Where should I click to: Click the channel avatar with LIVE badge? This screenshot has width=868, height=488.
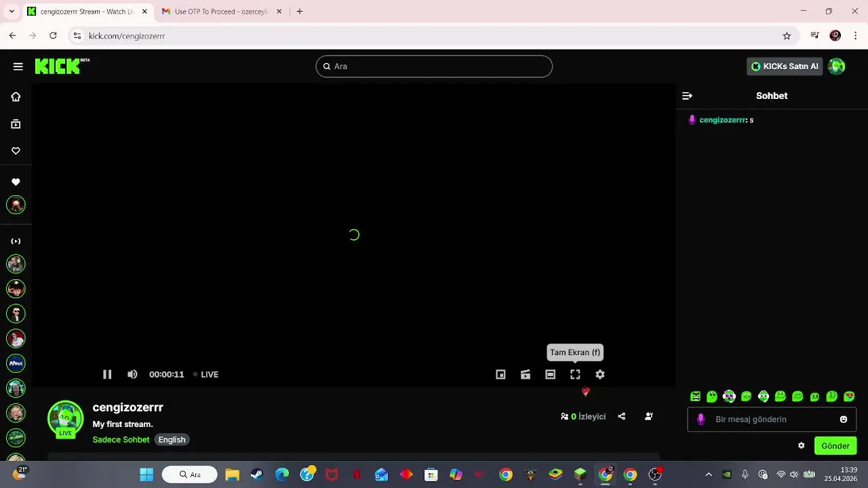[66, 420]
